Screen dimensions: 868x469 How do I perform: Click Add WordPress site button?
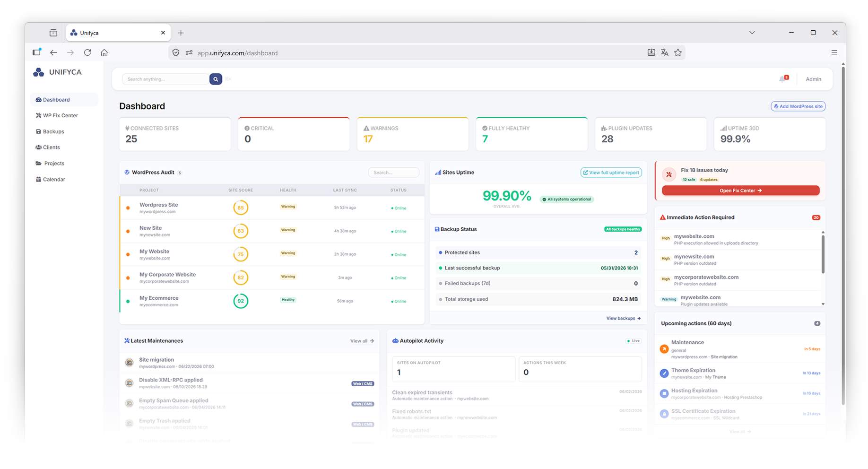point(798,106)
